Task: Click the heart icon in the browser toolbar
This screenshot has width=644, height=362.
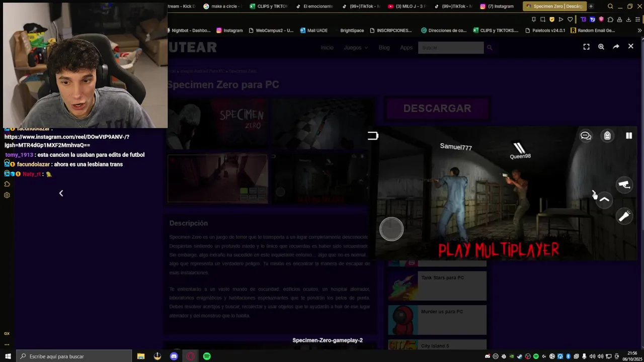Action: (570, 19)
